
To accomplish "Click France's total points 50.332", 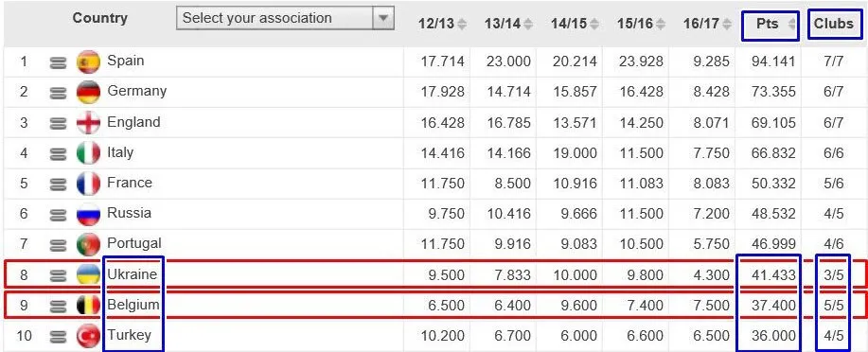I will (x=773, y=184).
